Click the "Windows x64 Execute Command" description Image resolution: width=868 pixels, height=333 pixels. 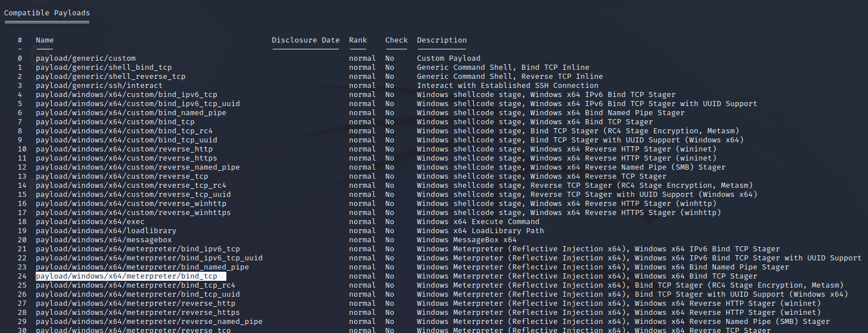point(478,222)
